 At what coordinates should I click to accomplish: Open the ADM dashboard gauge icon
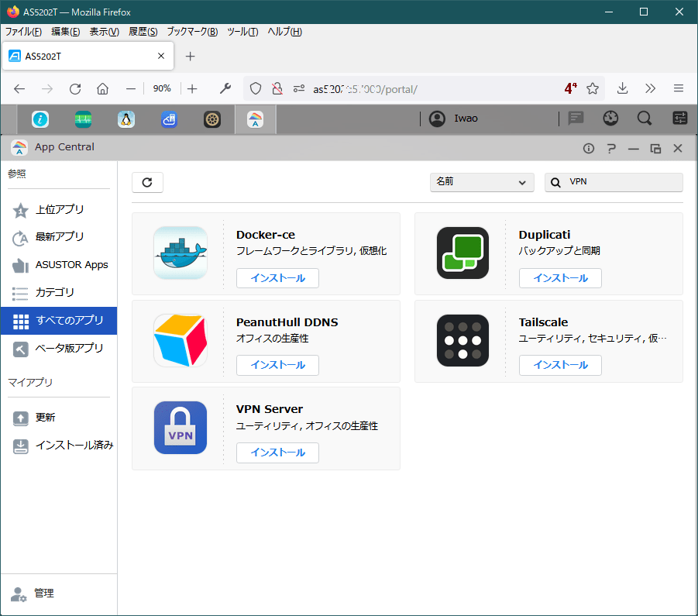coord(610,119)
